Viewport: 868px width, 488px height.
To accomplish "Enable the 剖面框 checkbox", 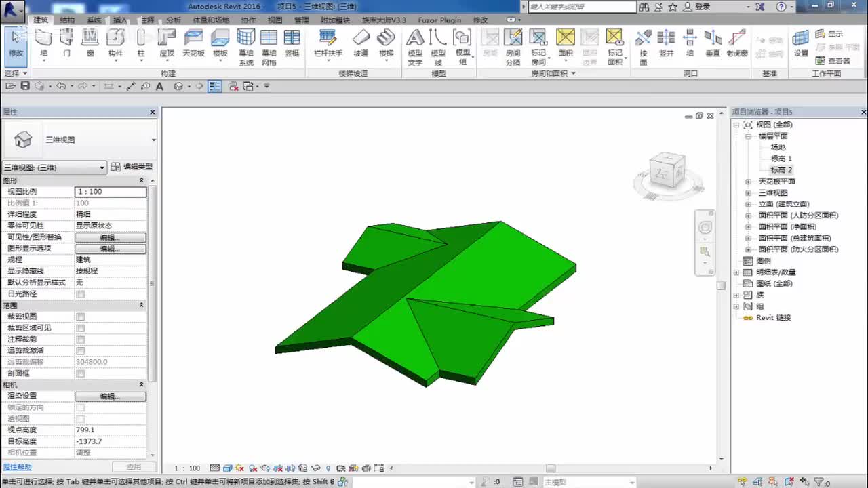I will pos(81,373).
